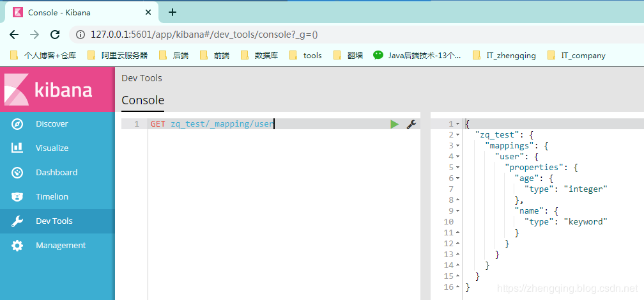Open 前端 bookmark folder

[x=215, y=55]
